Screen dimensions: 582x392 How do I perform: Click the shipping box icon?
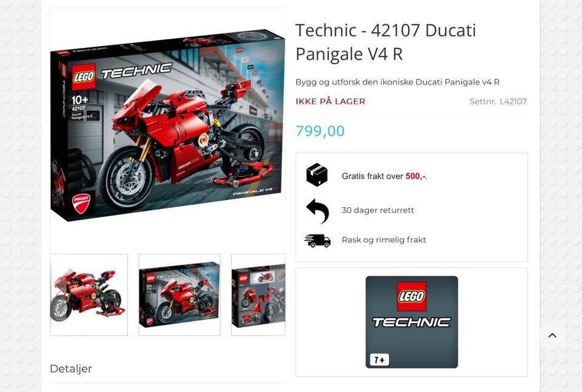click(317, 174)
